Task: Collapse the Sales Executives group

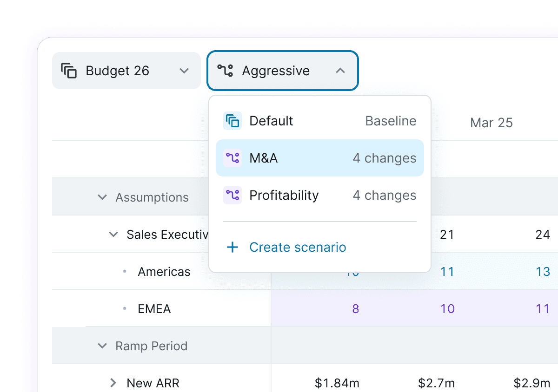Action: [113, 235]
